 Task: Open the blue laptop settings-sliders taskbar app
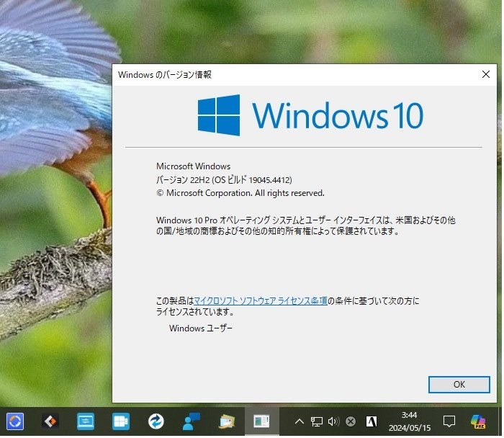coord(86,421)
